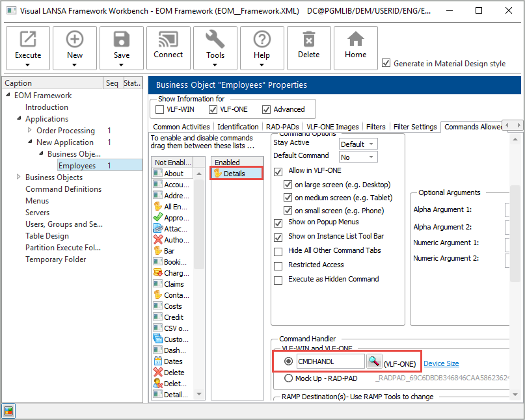Screen dimensions: 525x420
Task: Switch to Filters tab
Action: coord(375,127)
